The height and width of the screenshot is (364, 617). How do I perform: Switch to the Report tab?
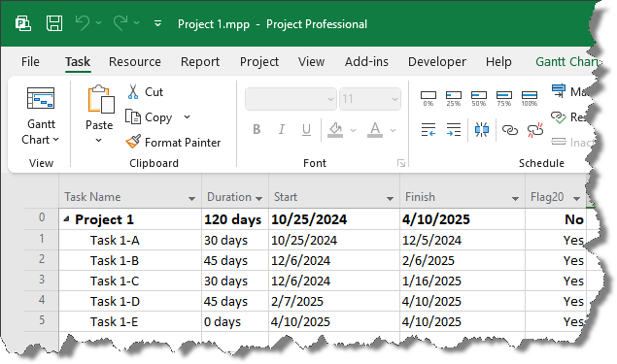tap(200, 62)
